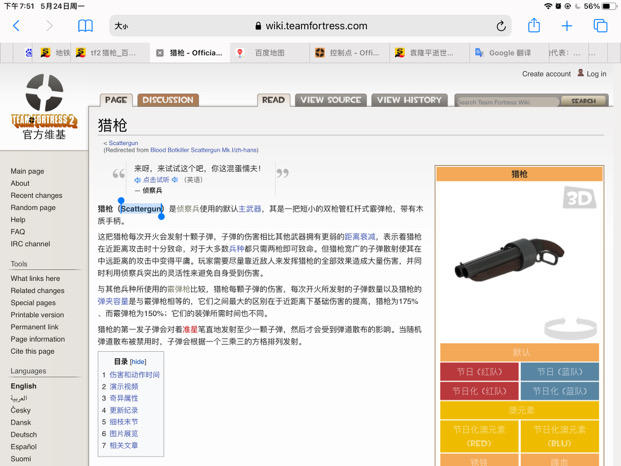
Task: Click Create account link
Action: 546,74
